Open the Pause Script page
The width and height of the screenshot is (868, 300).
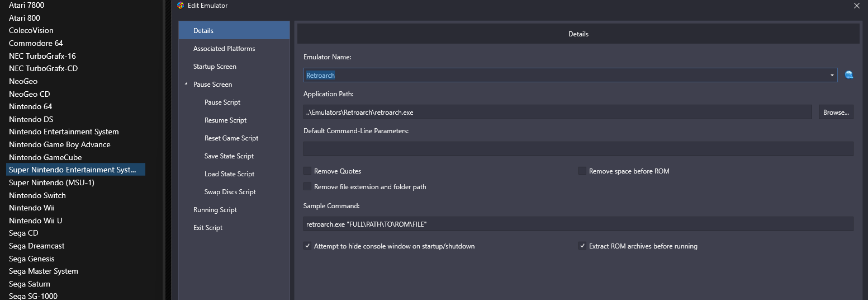pyautogui.click(x=222, y=102)
